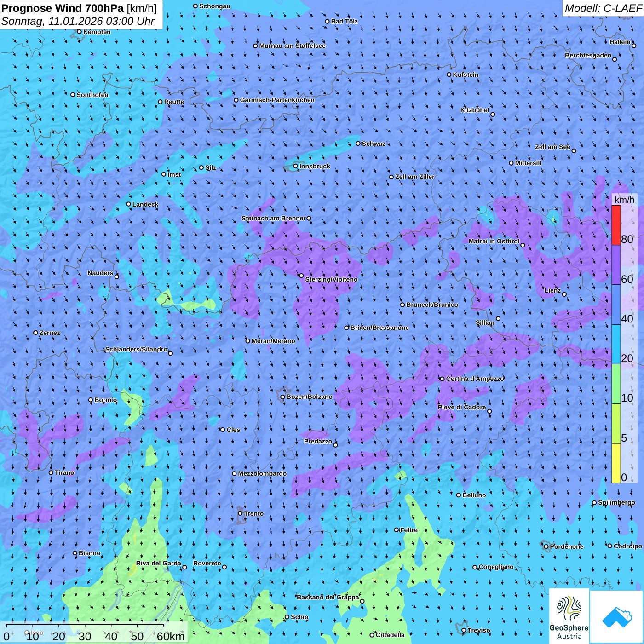Click the Matrei in Osttirol label
The width and height of the screenshot is (644, 644).
pos(494,241)
